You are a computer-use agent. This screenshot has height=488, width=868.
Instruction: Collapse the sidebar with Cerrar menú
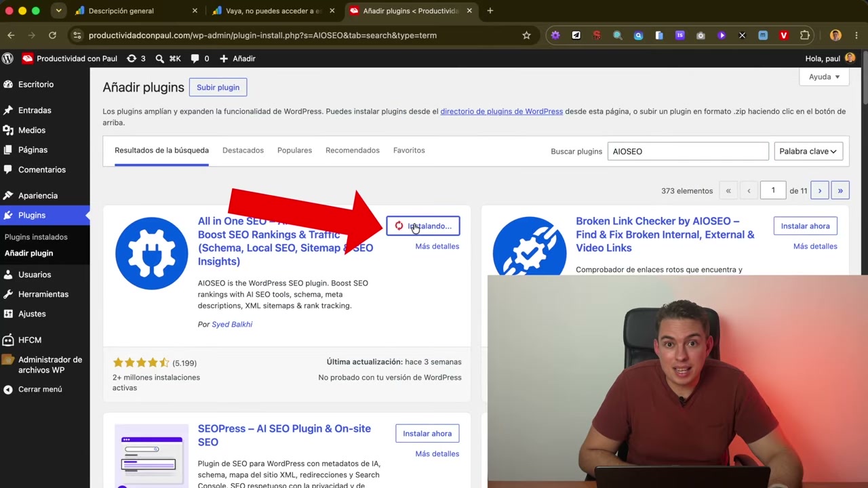40,389
